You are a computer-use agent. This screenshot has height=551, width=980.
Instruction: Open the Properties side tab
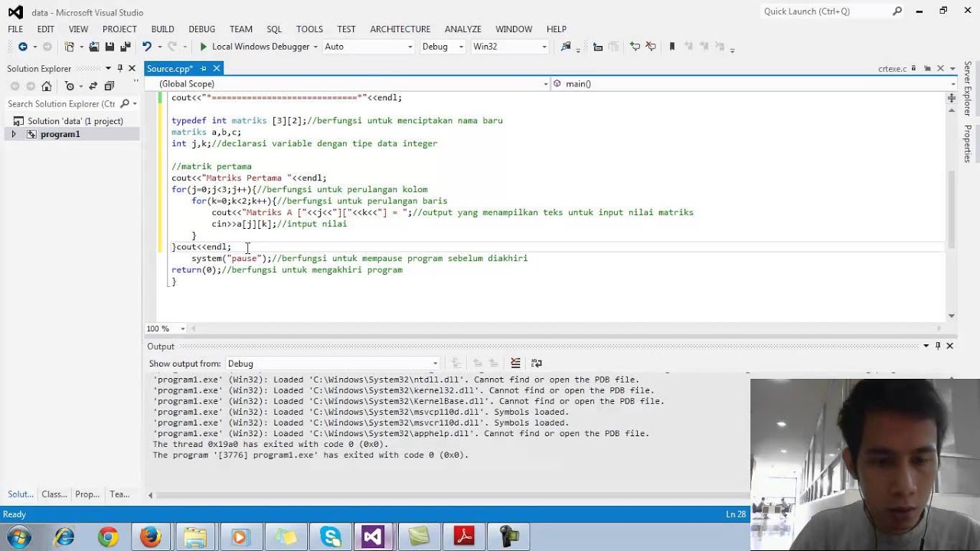pos(968,144)
